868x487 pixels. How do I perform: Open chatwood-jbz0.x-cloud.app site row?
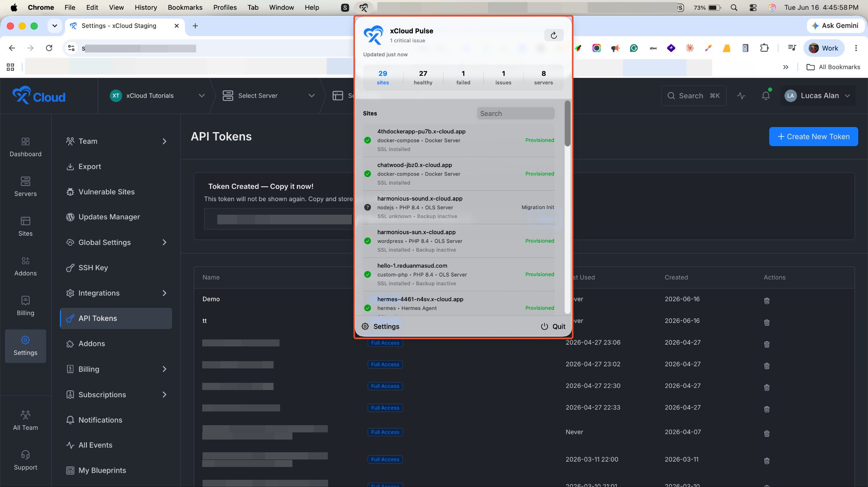tap(459, 174)
